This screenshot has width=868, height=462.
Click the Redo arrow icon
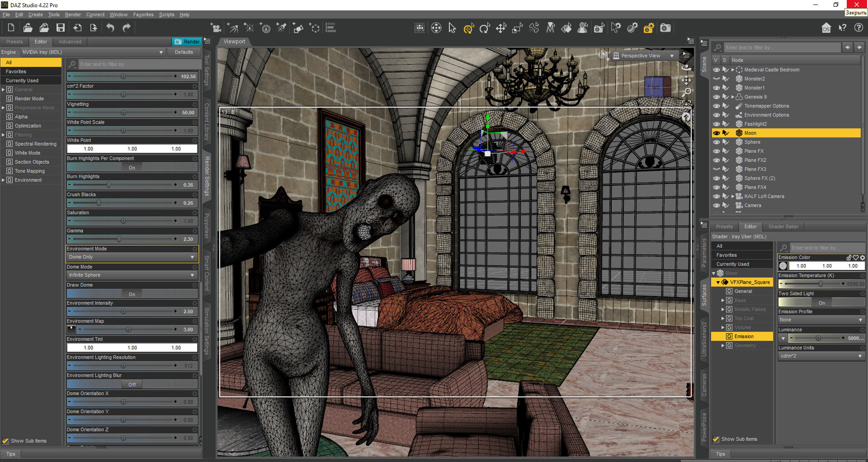(x=127, y=28)
